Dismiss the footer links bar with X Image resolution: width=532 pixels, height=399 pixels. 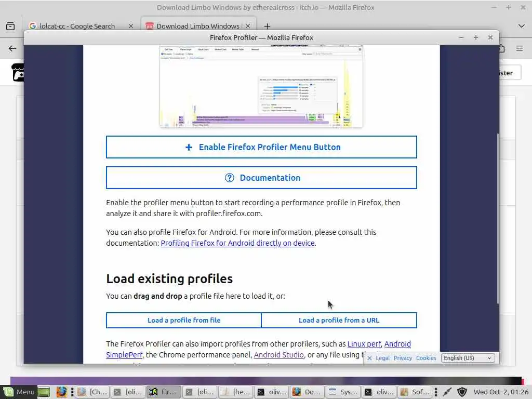pyautogui.click(x=369, y=358)
